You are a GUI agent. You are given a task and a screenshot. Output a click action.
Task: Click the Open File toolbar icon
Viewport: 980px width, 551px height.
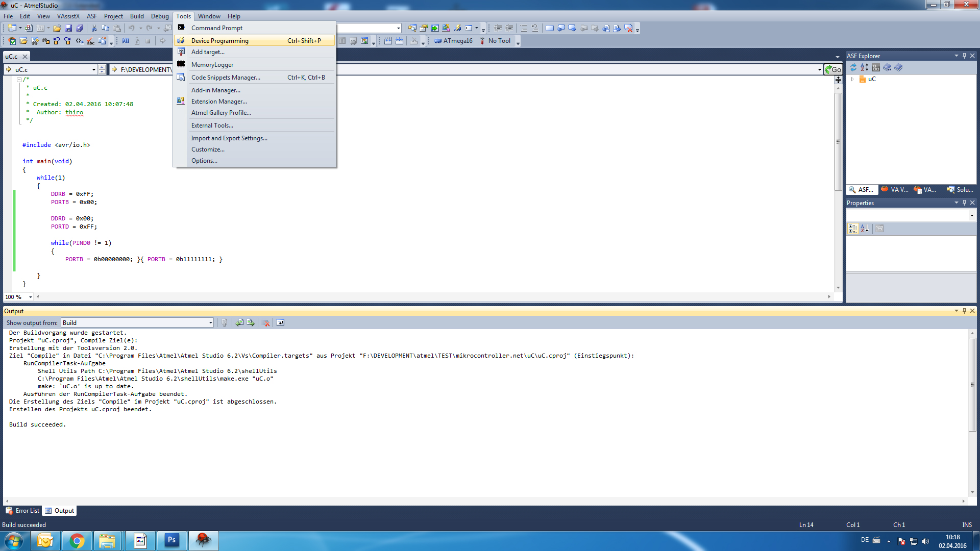57,28
